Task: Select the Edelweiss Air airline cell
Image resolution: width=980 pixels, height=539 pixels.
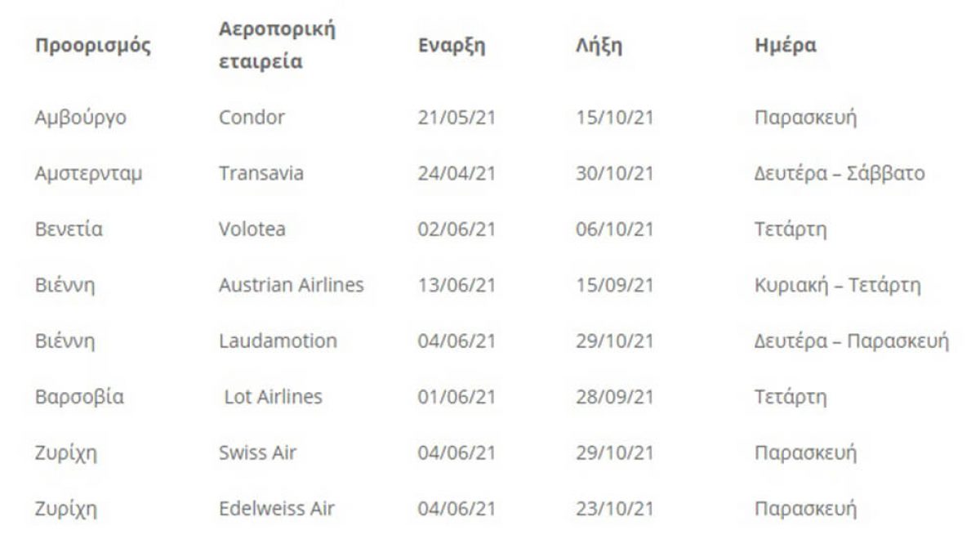Action: [x=277, y=509]
